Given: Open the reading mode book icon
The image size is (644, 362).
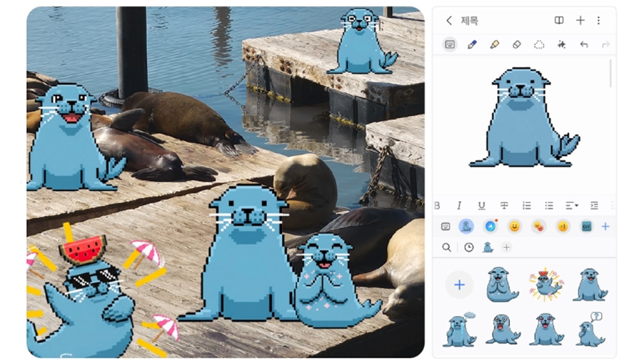Looking at the screenshot, I should pyautogui.click(x=559, y=20).
